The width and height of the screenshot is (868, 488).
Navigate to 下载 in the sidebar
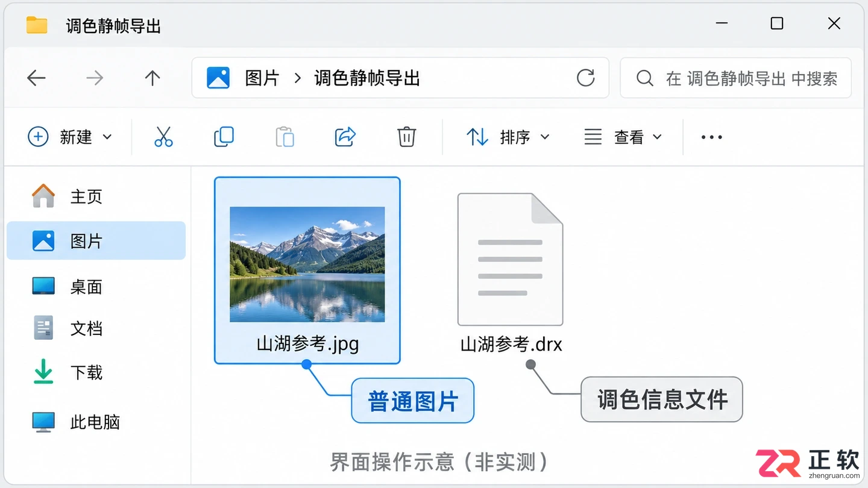[96, 372]
